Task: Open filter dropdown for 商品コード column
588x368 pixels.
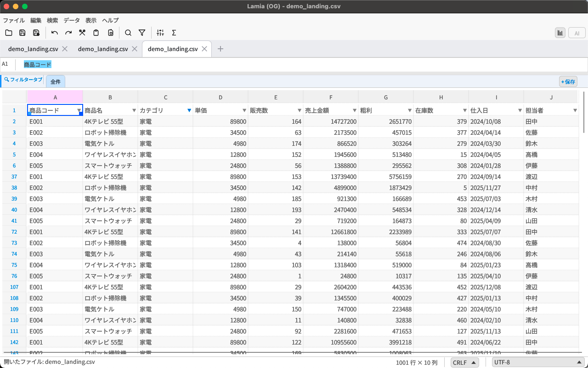Action: pyautogui.click(x=79, y=110)
